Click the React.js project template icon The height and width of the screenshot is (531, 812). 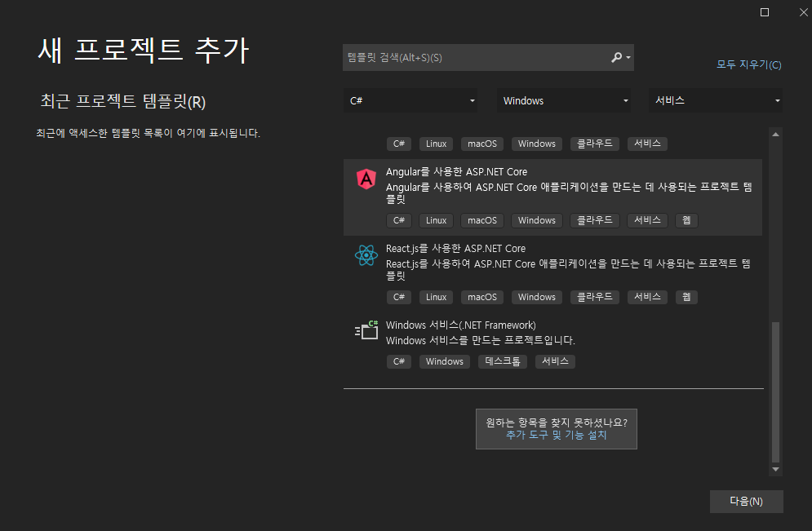(366, 254)
